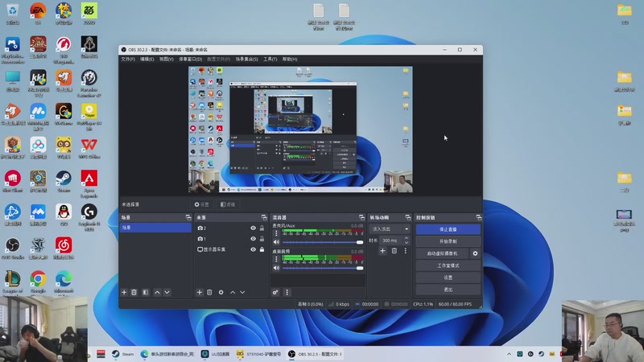
Task: Remove the transition with trash icon
Action: click(394, 250)
